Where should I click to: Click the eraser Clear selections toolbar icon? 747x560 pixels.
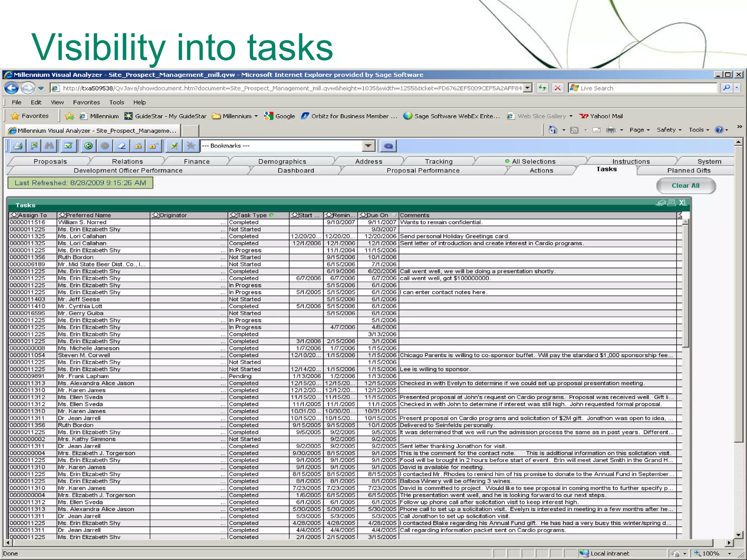[121, 146]
